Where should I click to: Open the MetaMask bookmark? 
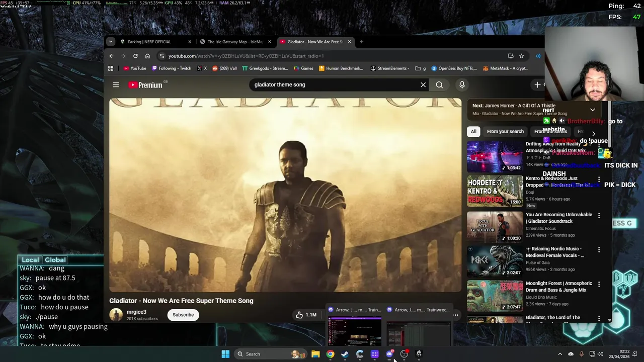click(x=506, y=68)
